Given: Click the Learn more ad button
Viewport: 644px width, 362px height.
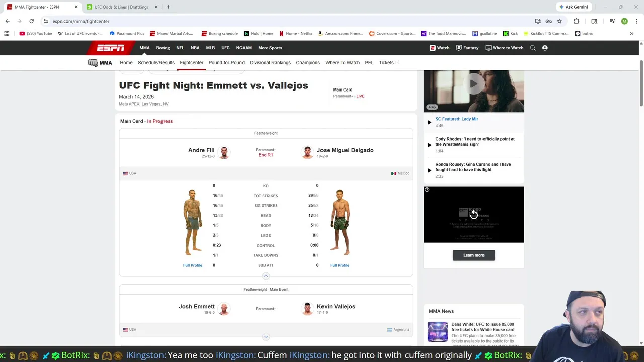Looking at the screenshot, I should pos(473,255).
